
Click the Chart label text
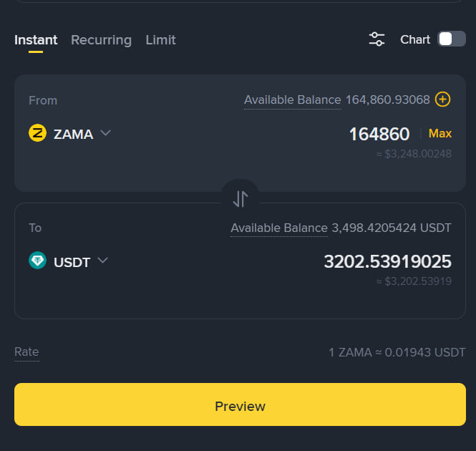coord(415,39)
